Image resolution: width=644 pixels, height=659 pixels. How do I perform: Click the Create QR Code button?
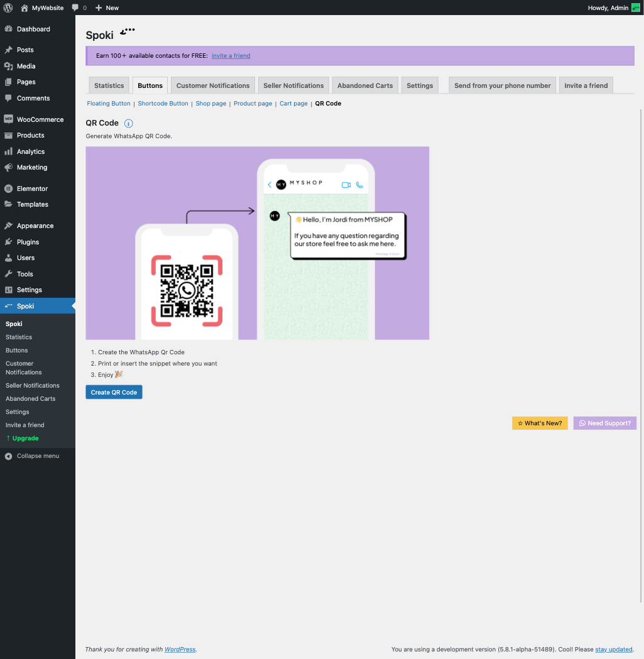coord(114,392)
